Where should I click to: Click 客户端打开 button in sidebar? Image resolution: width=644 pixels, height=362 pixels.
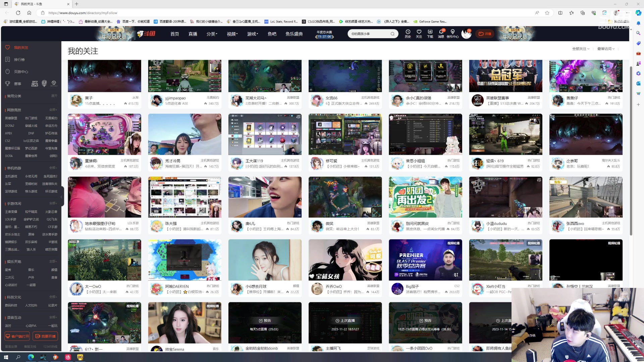click(17, 336)
